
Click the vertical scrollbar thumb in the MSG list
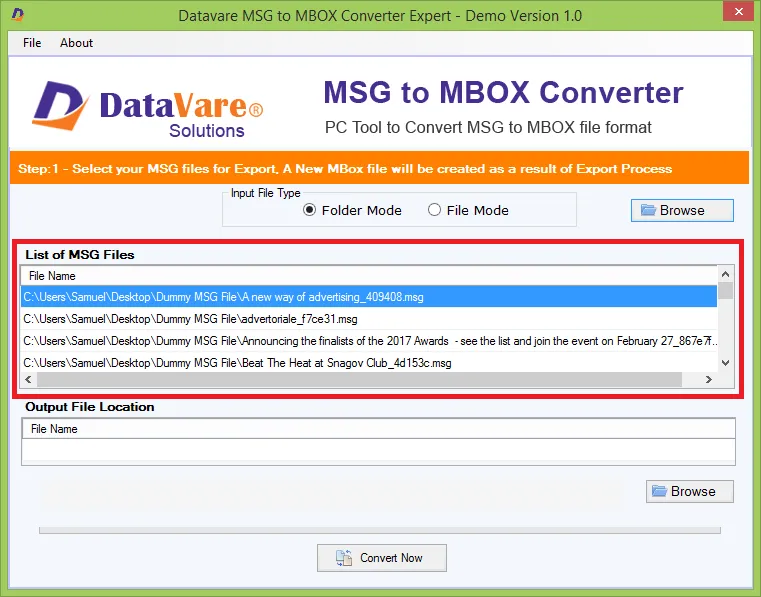click(726, 290)
